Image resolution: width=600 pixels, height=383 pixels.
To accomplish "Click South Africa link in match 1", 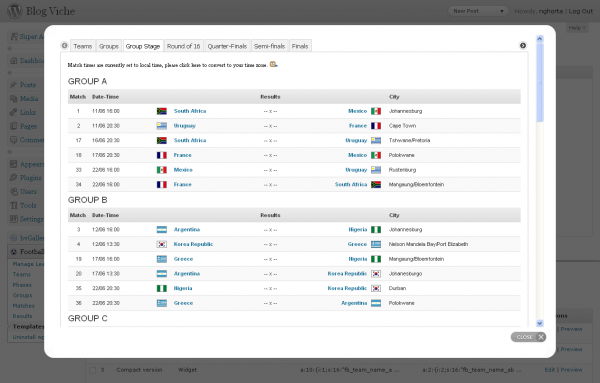I will coord(190,111).
